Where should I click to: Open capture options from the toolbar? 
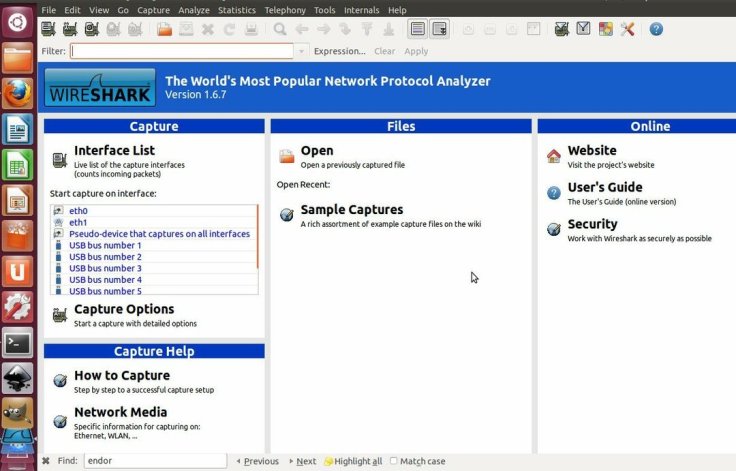[x=70, y=29]
